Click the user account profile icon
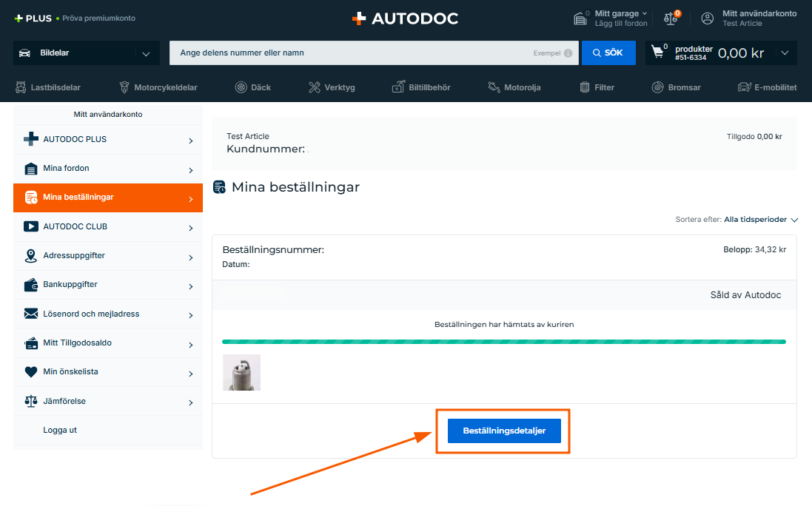The height and width of the screenshot is (506, 812). (x=708, y=18)
